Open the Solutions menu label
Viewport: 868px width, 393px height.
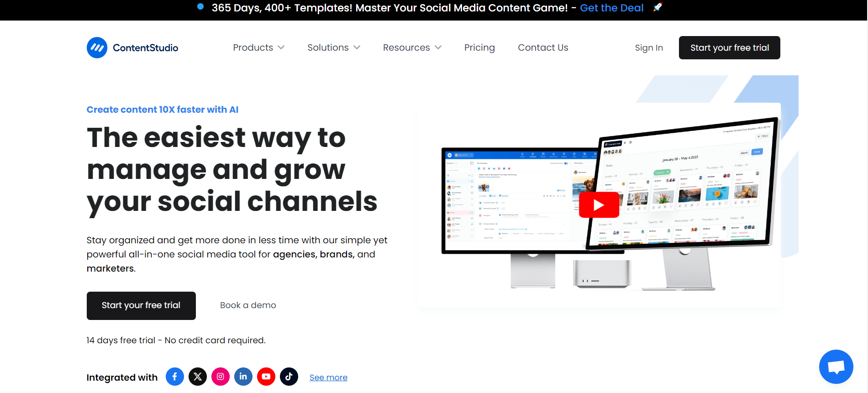pyautogui.click(x=328, y=47)
